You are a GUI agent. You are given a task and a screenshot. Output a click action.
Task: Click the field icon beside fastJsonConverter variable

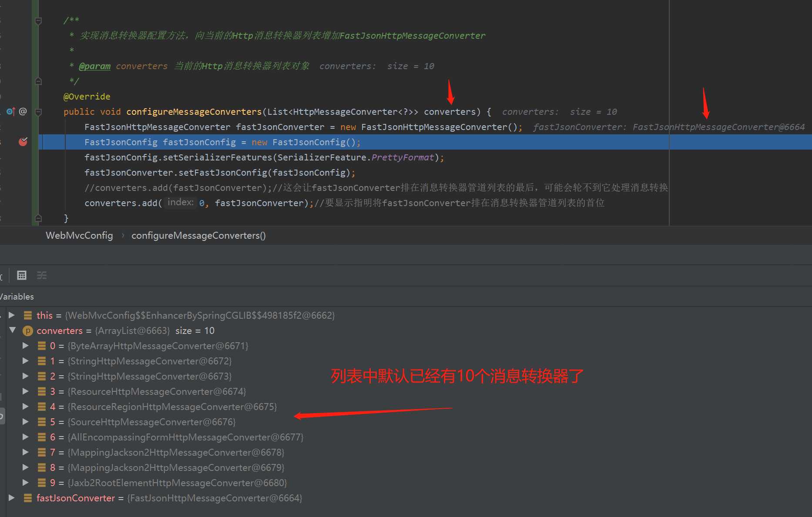pos(28,498)
